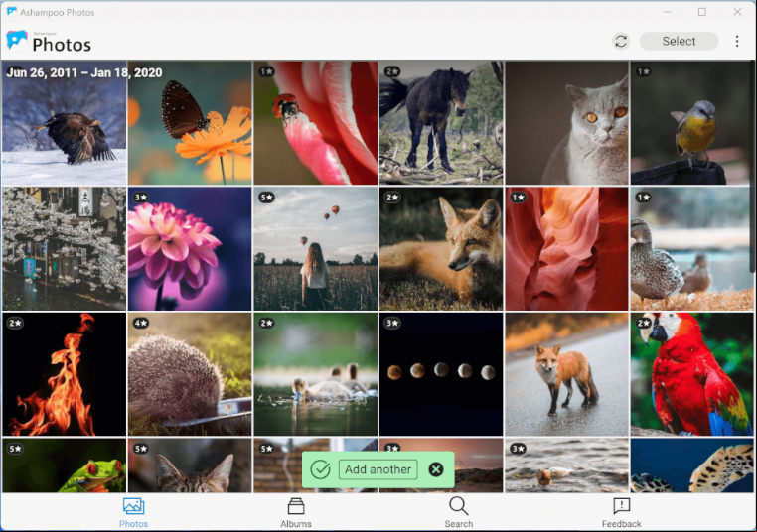Open the bird on water waves photo

[567, 465]
